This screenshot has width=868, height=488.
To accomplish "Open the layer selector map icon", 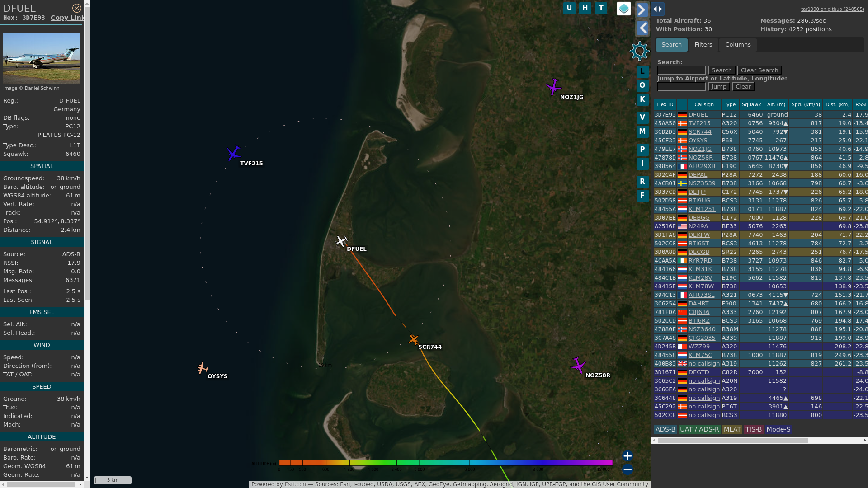I will point(624,9).
